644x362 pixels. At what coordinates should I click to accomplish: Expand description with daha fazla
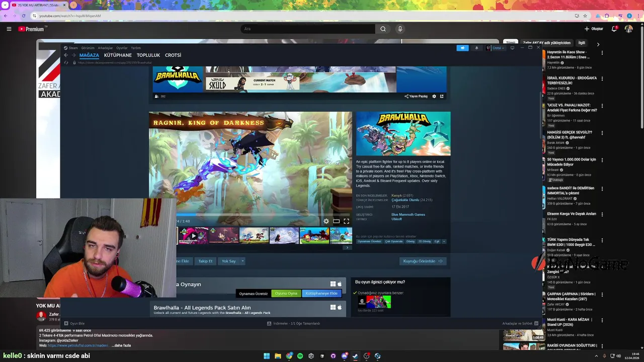[x=121, y=345]
